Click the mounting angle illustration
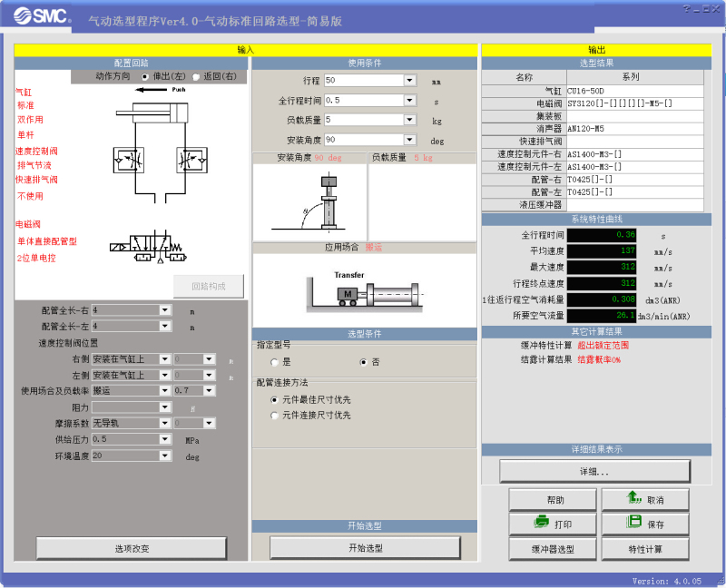The image size is (726, 588). tap(309, 202)
